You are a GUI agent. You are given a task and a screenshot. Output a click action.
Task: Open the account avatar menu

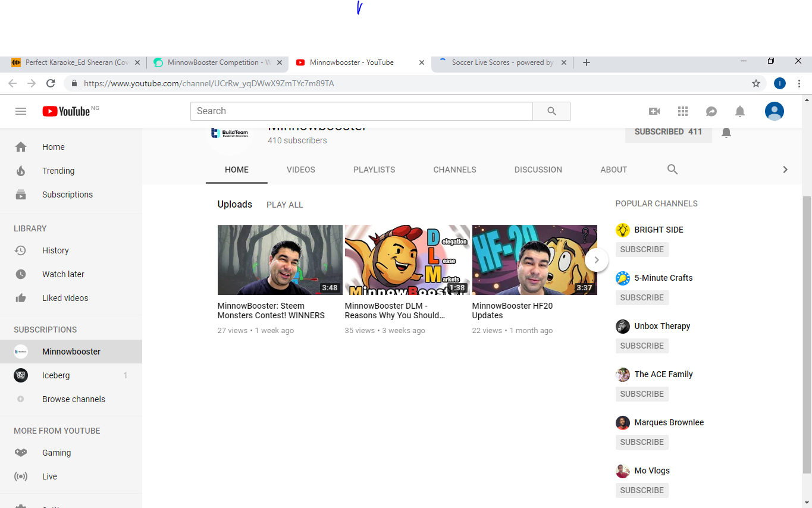coord(775,111)
